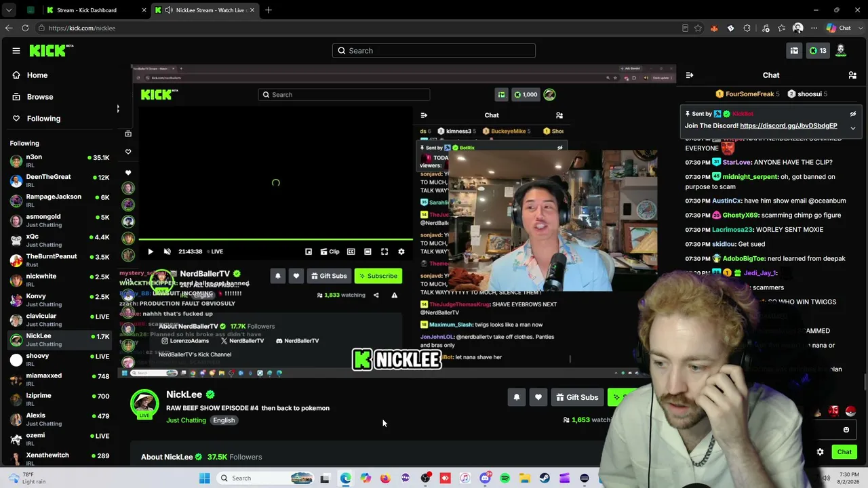Viewport: 868px width, 488px height.
Task: Open Spotify from the taskbar
Action: click(x=505, y=479)
